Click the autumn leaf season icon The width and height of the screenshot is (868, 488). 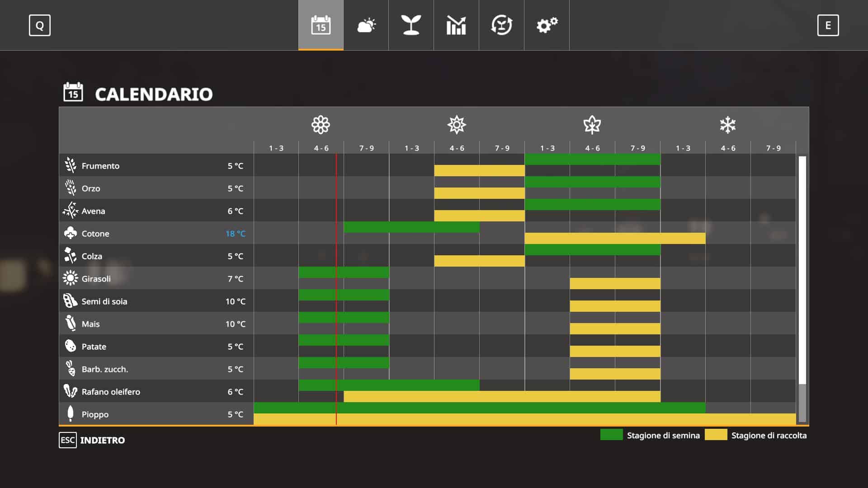point(592,125)
